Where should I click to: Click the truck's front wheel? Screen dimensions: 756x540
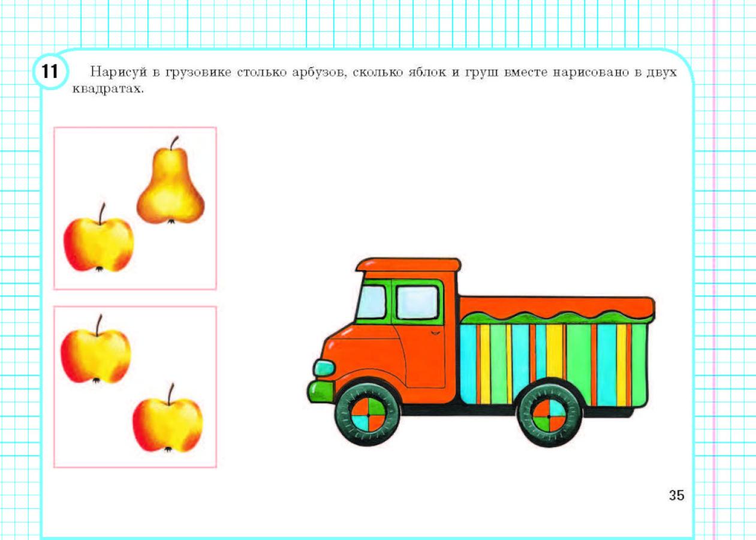tap(368, 414)
